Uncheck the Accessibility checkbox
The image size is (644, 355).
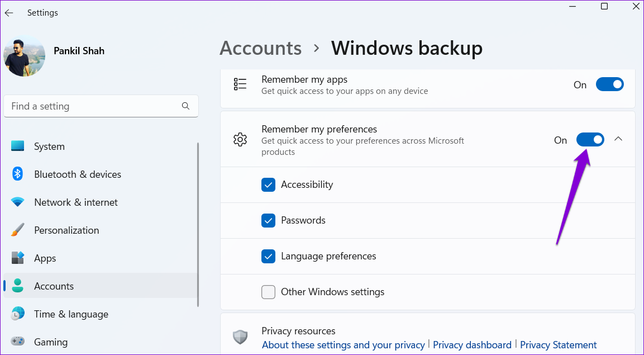pos(269,185)
